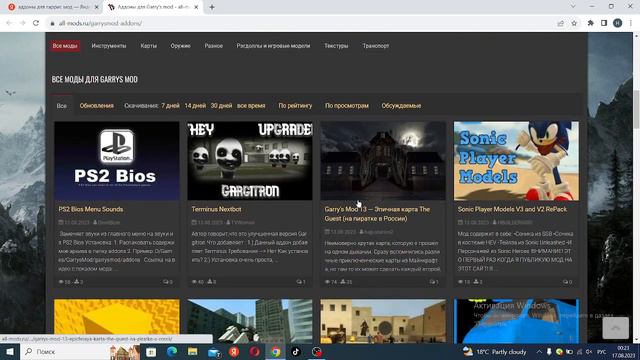Viewport: 640px width, 360px height.
Task: Select the Все моды category
Action: click(x=65, y=46)
